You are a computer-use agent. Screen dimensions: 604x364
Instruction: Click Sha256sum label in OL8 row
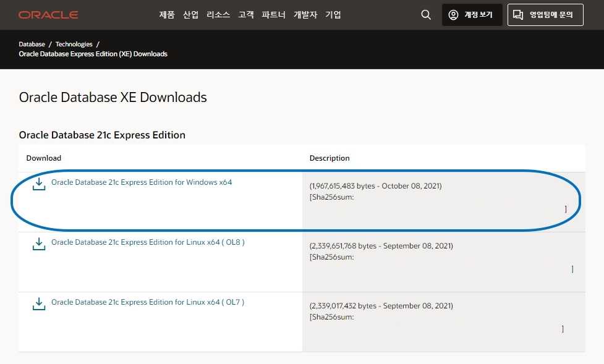[331, 257]
